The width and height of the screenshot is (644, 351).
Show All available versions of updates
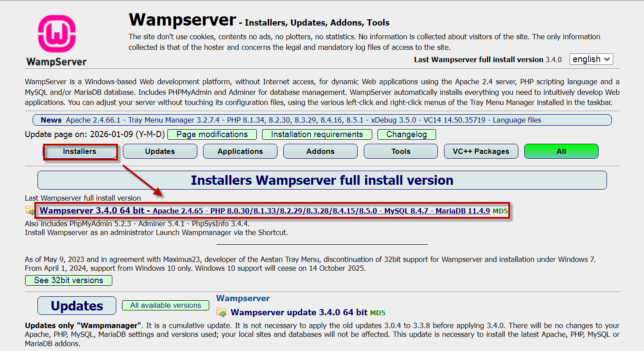(166, 305)
